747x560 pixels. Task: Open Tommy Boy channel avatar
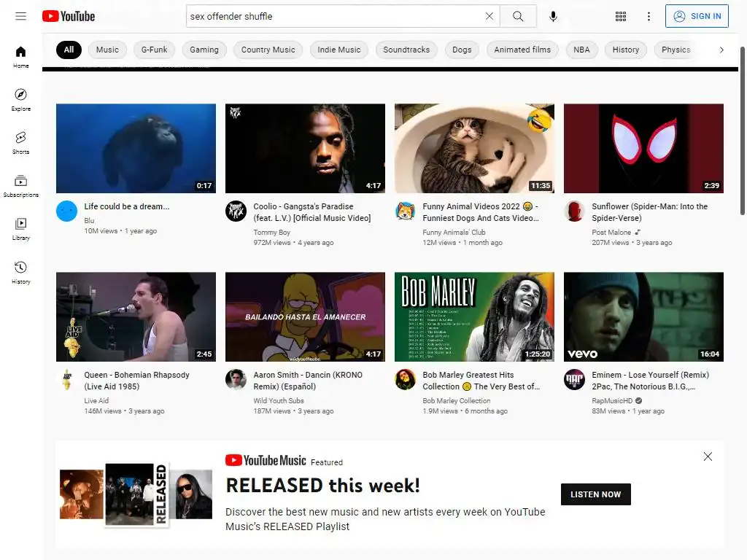236,211
